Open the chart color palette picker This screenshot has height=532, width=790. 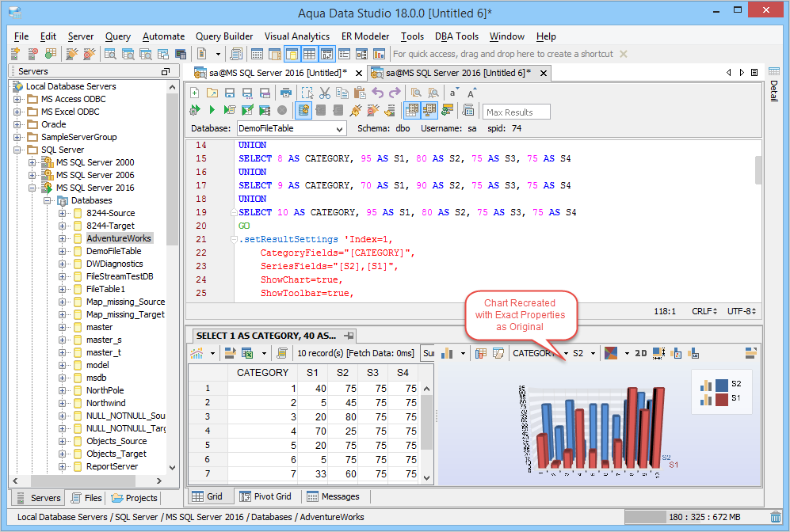(611, 353)
